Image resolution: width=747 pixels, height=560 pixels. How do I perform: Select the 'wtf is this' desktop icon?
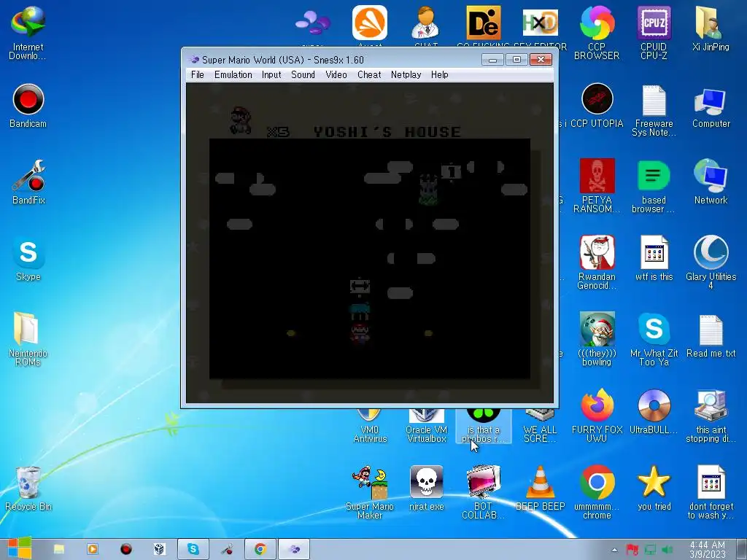coord(654,258)
